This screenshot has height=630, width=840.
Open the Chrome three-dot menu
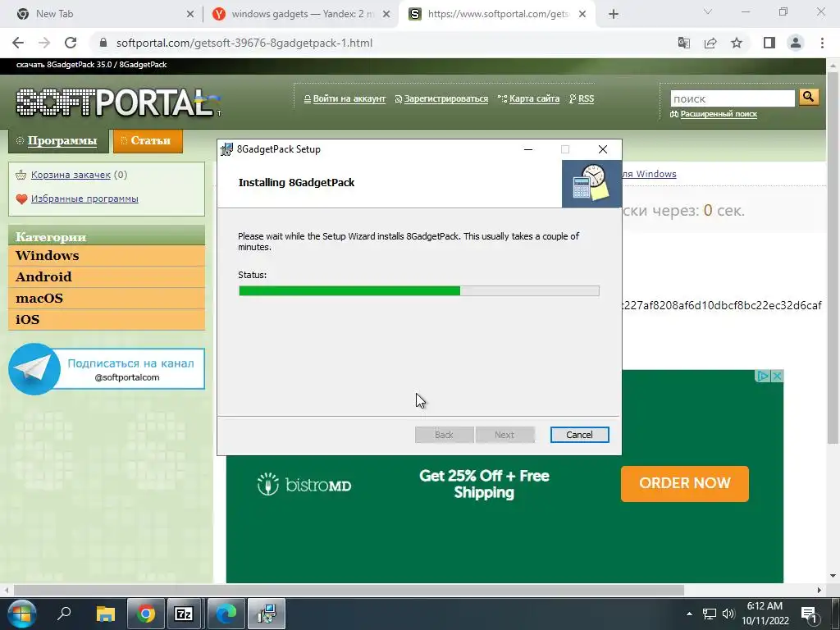[x=822, y=43]
